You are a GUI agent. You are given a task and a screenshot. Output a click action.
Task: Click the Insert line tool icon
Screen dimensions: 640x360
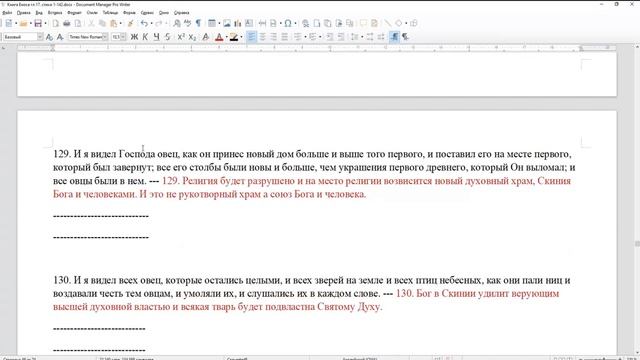388,24
